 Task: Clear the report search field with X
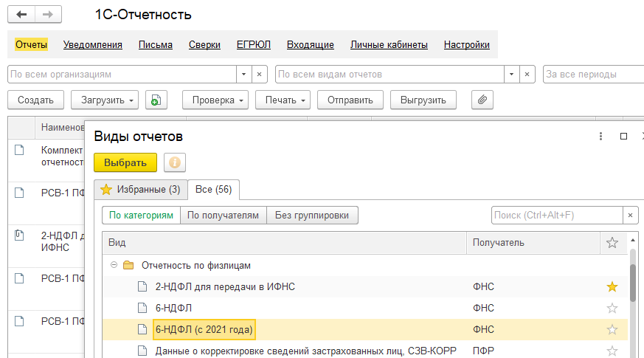pyautogui.click(x=631, y=216)
